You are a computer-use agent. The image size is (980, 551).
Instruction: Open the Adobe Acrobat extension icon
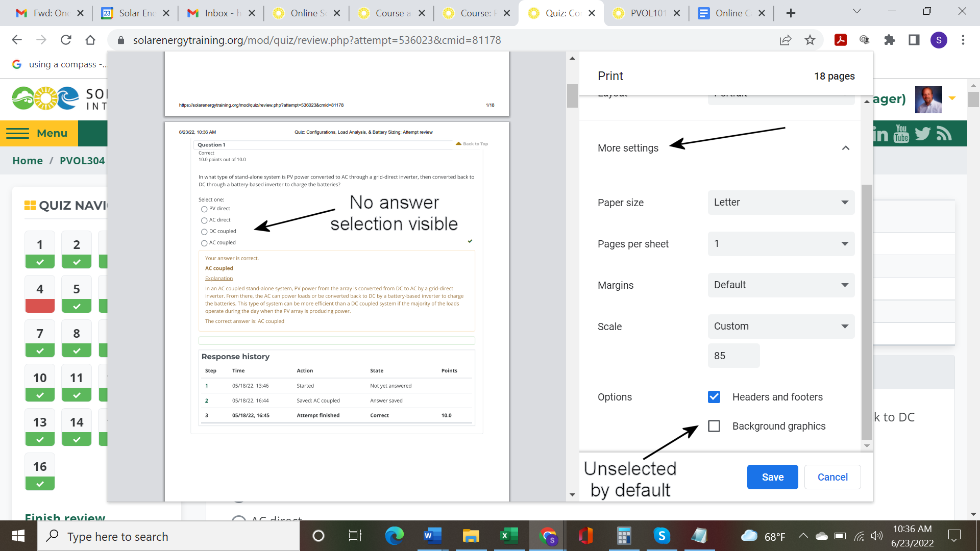click(841, 40)
